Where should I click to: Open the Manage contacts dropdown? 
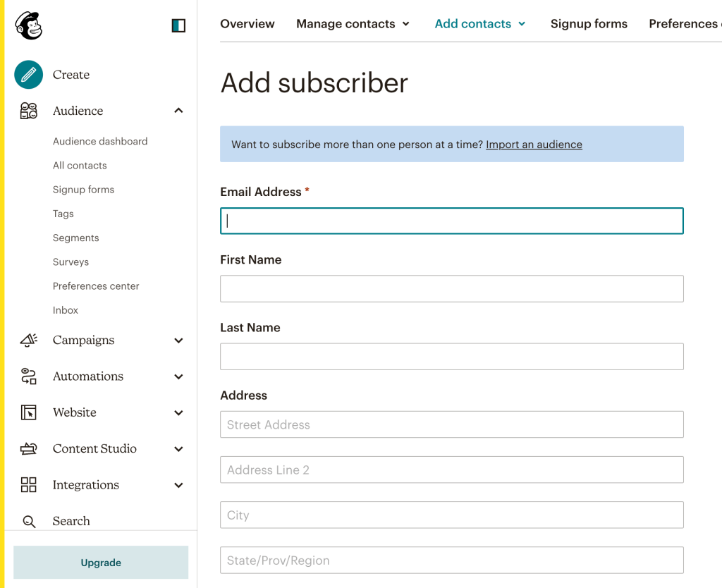click(x=353, y=23)
